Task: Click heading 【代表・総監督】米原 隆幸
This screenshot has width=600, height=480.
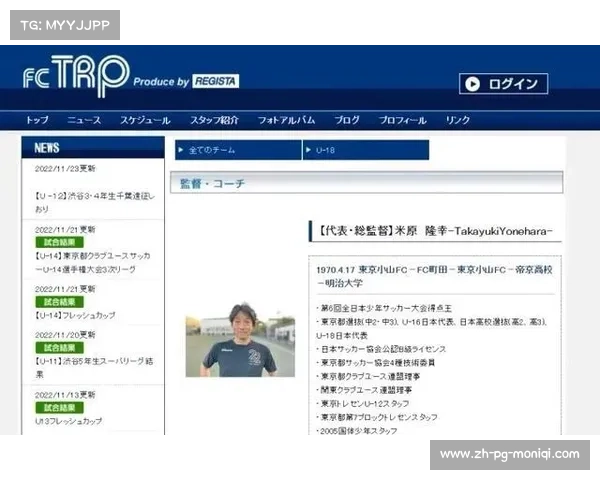Action: click(435, 231)
